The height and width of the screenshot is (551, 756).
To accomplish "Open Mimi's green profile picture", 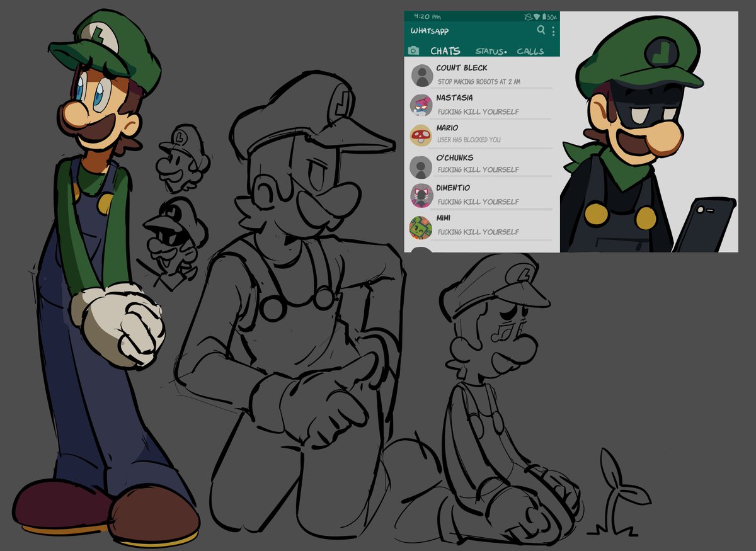I will (420, 227).
